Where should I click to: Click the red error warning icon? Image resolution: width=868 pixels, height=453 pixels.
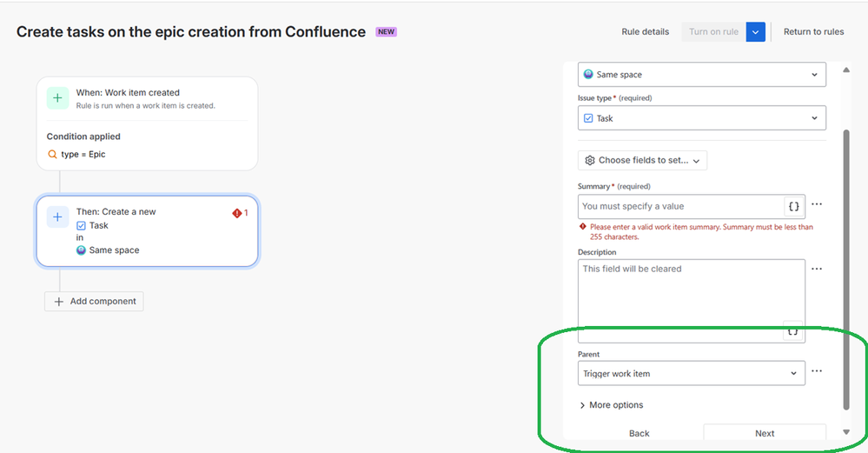coord(236,213)
